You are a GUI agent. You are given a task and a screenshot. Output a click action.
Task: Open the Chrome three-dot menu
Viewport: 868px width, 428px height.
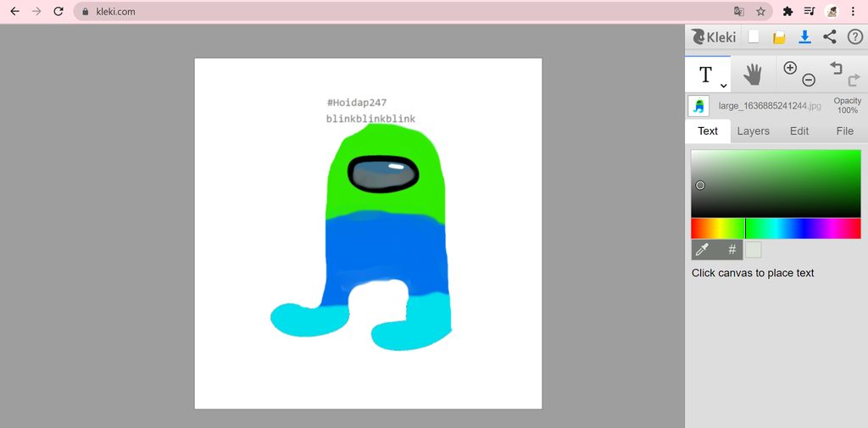853,11
